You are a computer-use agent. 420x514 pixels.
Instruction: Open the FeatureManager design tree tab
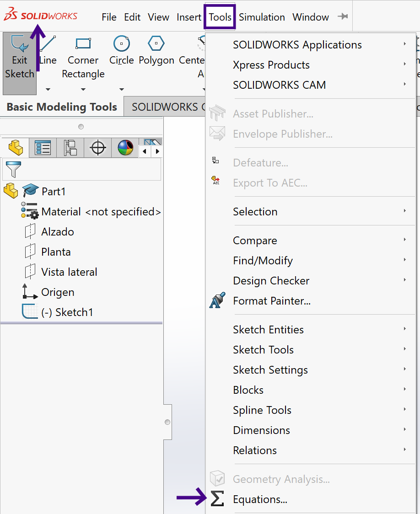click(x=16, y=148)
